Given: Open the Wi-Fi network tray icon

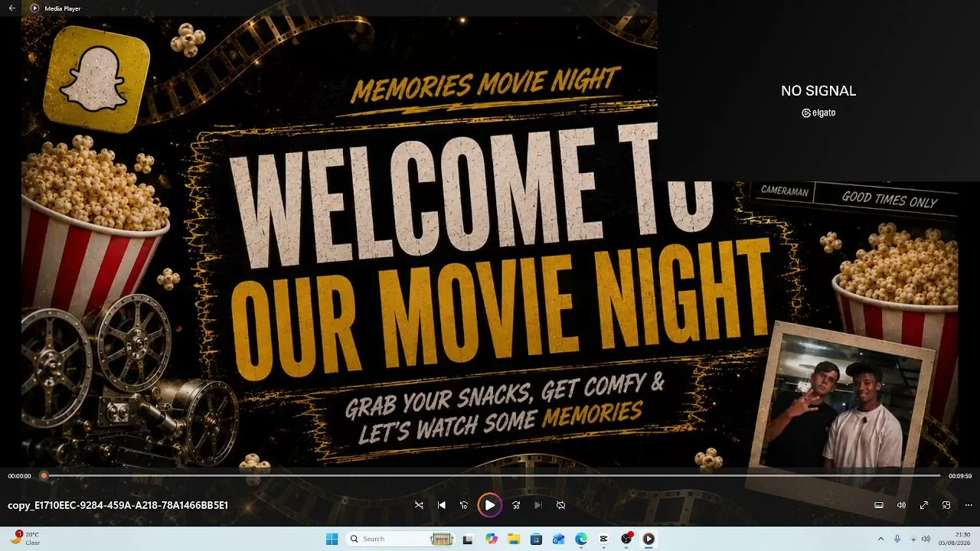Looking at the screenshot, I should [913, 539].
